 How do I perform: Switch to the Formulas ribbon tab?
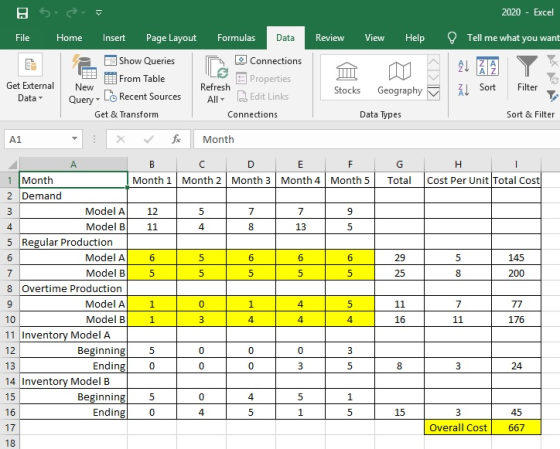point(236,38)
